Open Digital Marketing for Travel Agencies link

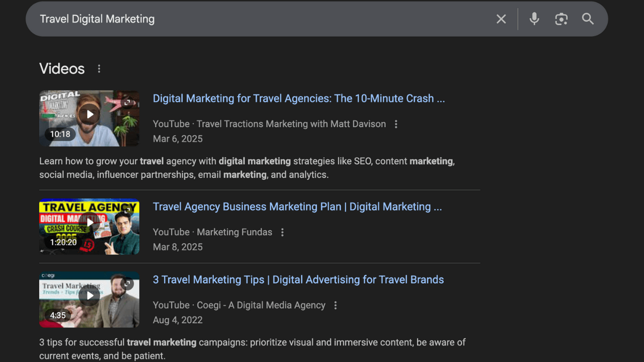299,99
